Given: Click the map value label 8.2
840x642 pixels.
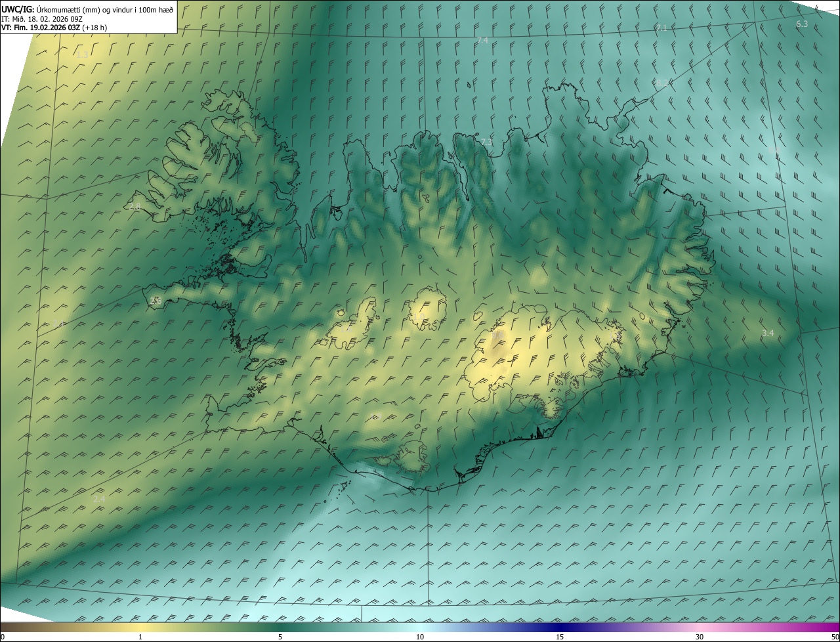Looking at the screenshot, I should (661, 83).
